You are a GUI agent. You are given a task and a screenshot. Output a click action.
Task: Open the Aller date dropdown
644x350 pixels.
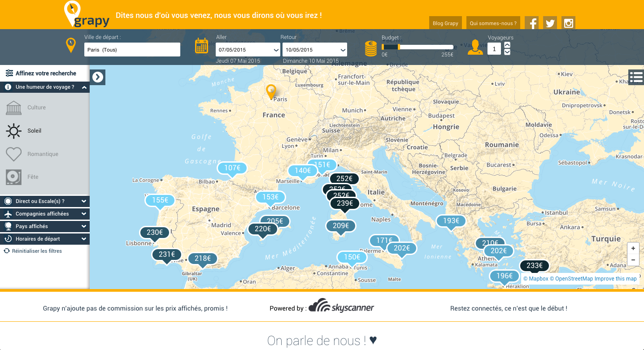[248, 50]
